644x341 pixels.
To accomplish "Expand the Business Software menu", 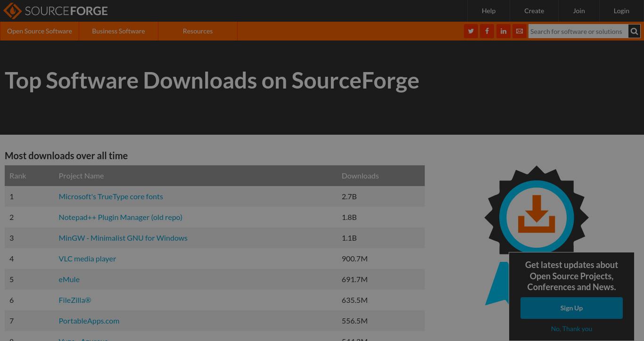I will pyautogui.click(x=118, y=31).
